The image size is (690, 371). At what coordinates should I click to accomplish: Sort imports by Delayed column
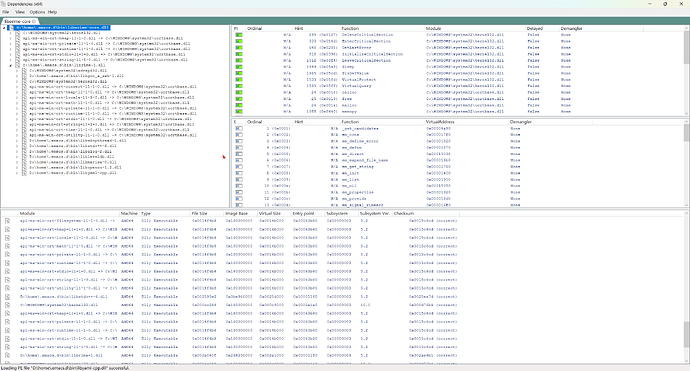point(534,28)
